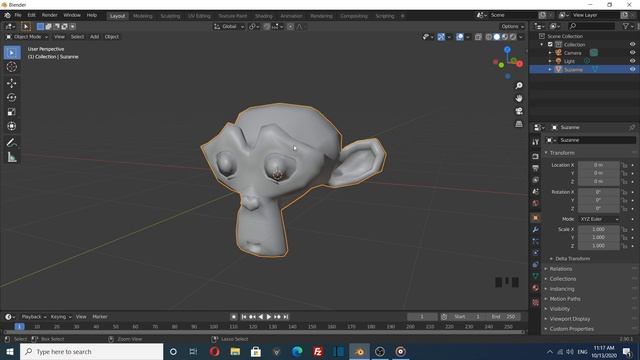Viewport: 640px width, 360px height.
Task: Switch to solid viewport shading
Action: pos(497,37)
